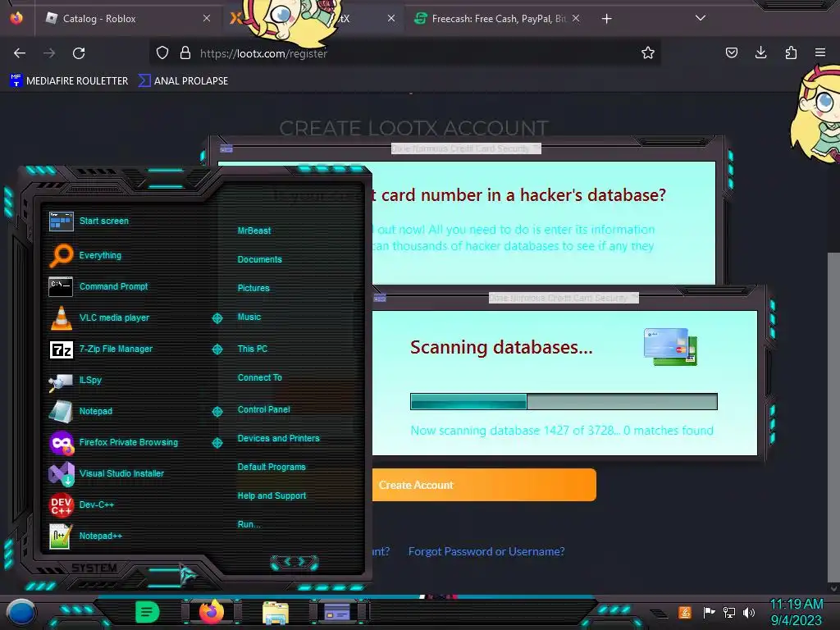840x630 pixels.
Task: Click the scanning databases progress bar
Action: pos(564,401)
